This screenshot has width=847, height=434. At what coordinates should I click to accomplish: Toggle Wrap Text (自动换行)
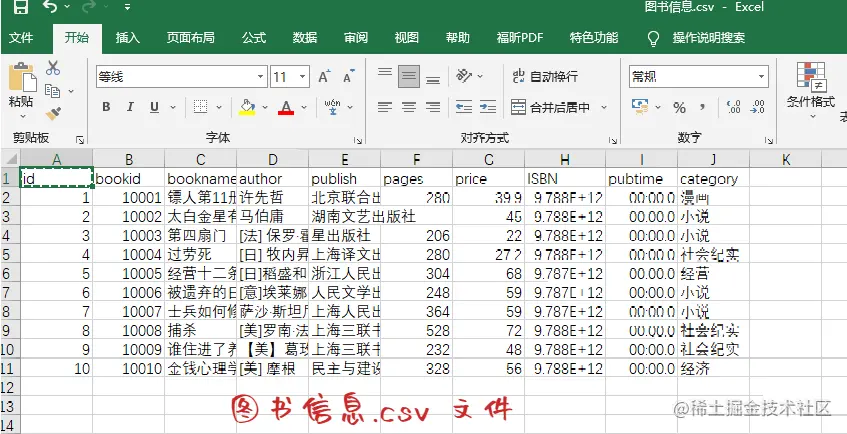click(545, 76)
